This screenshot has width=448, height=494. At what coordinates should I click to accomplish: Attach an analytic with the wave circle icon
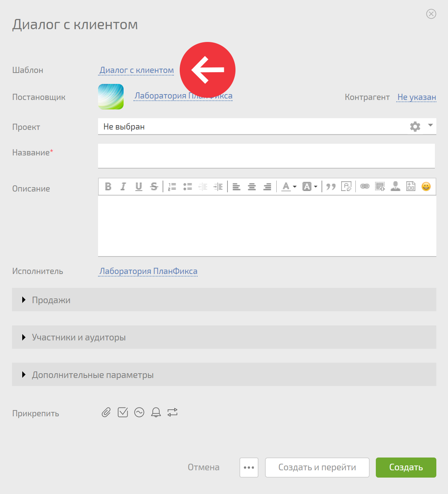pos(139,412)
